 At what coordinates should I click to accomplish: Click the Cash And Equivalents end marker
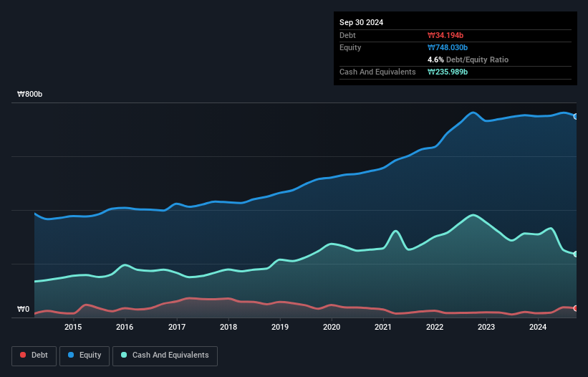point(576,254)
